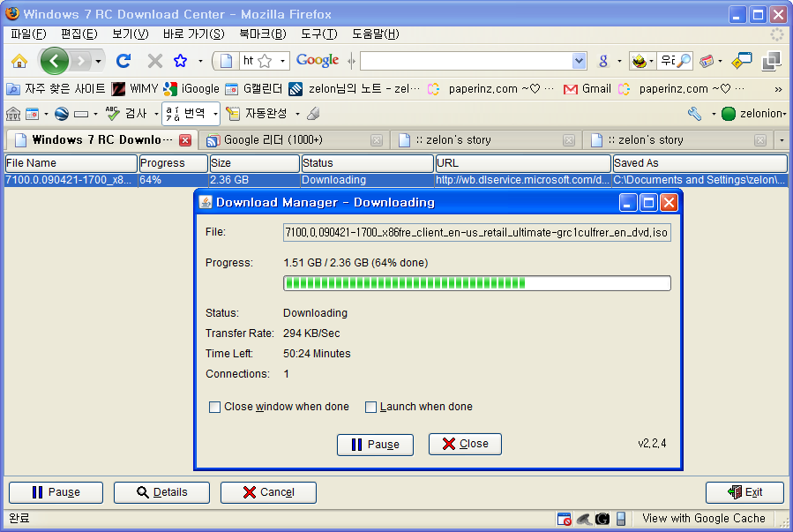Screen dimensions: 793x532
Task: Click the bottom-left Pause button
Action: (56, 492)
